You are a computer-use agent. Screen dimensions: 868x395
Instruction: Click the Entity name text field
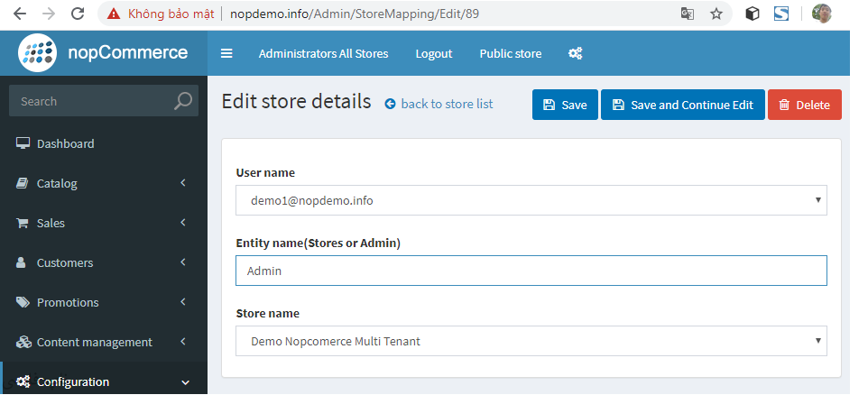531,271
